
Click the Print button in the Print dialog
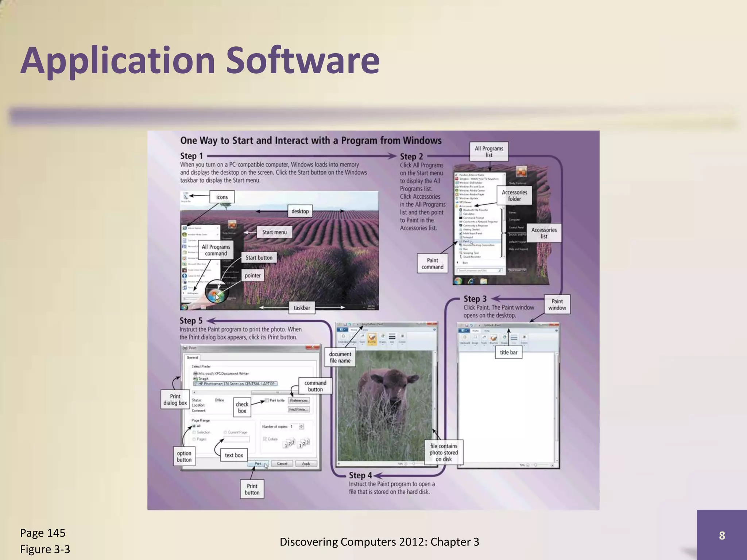click(x=258, y=464)
